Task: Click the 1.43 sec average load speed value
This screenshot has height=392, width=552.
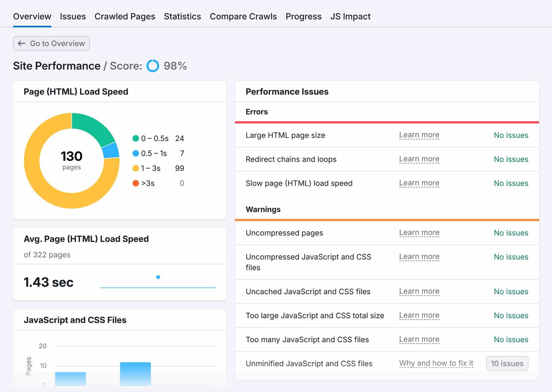Action: coord(49,282)
